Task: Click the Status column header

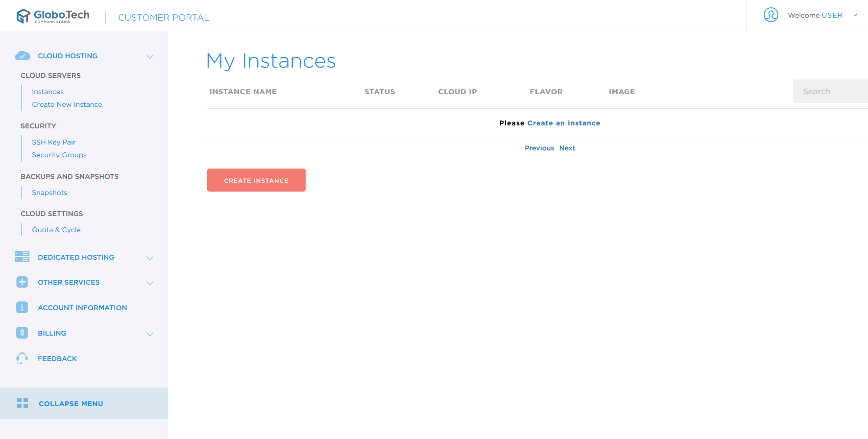Action: 380,92
